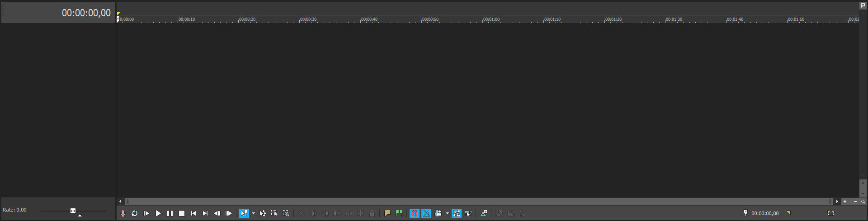This screenshot has width=868, height=221.
Task: Click the yellow selection length icon
Action: point(831,213)
